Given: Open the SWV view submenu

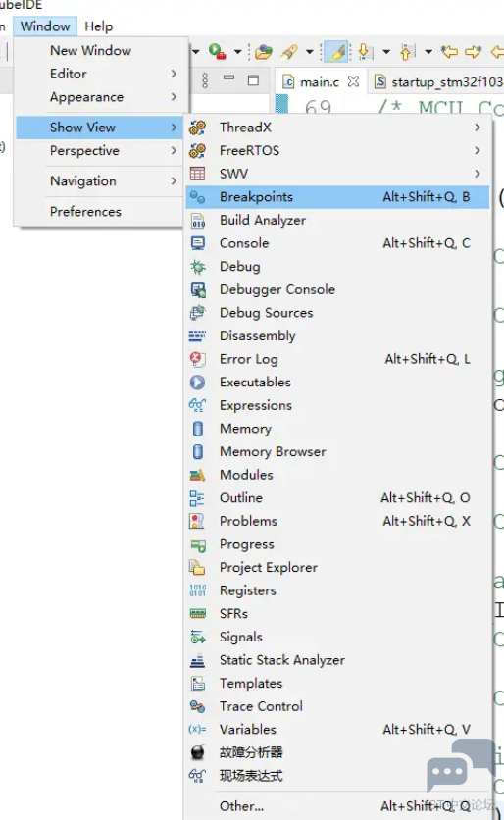Looking at the screenshot, I should click(x=337, y=174).
